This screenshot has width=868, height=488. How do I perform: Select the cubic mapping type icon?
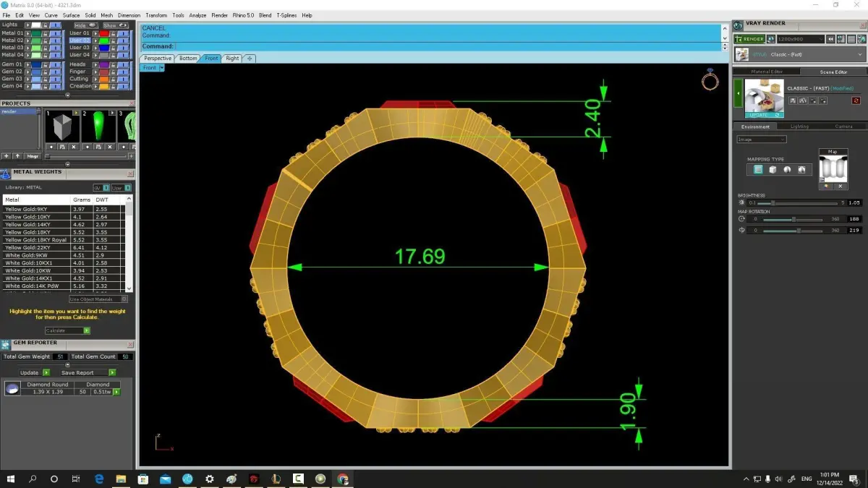(773, 169)
